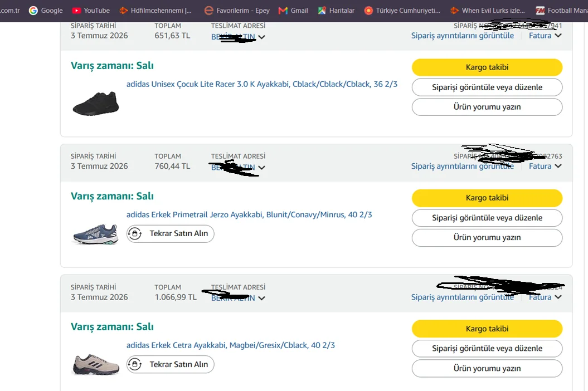588x391 pixels.
Task: Write product review for Lite Racer shoe
Action: tap(487, 107)
